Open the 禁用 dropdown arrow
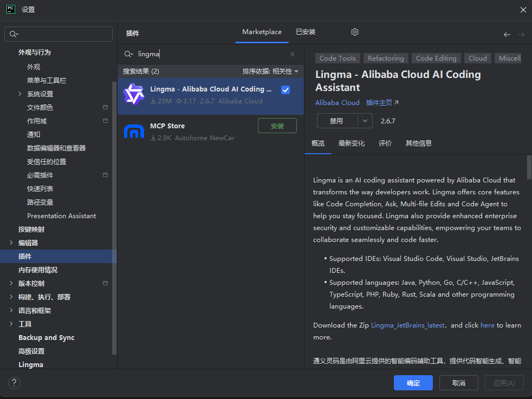Screen dimensions: 532x399 click(365, 121)
